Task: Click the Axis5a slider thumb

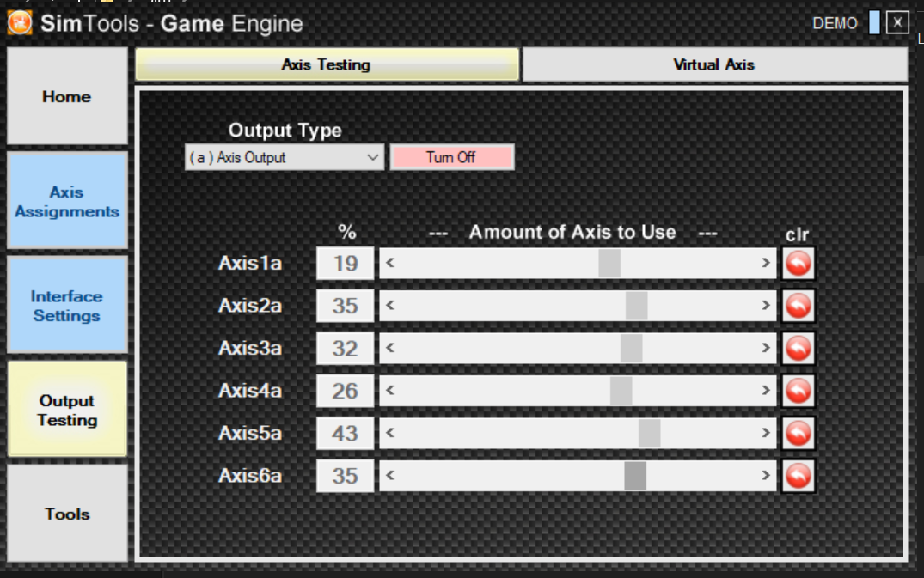Action: (x=650, y=433)
